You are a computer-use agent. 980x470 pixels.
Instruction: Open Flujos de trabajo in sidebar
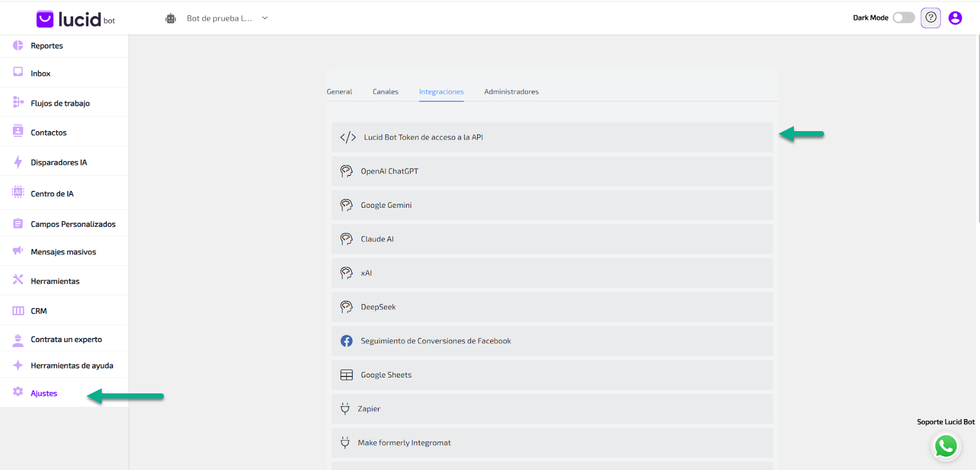click(60, 104)
